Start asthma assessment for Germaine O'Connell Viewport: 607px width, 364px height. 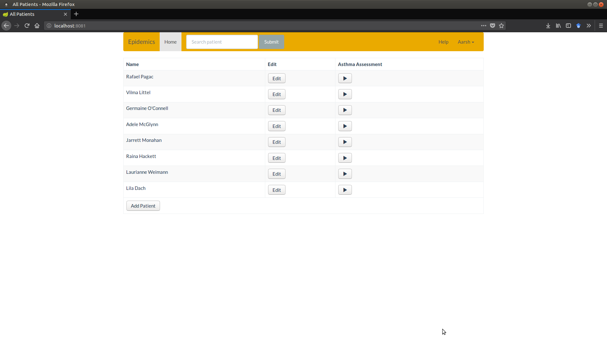[x=345, y=110]
